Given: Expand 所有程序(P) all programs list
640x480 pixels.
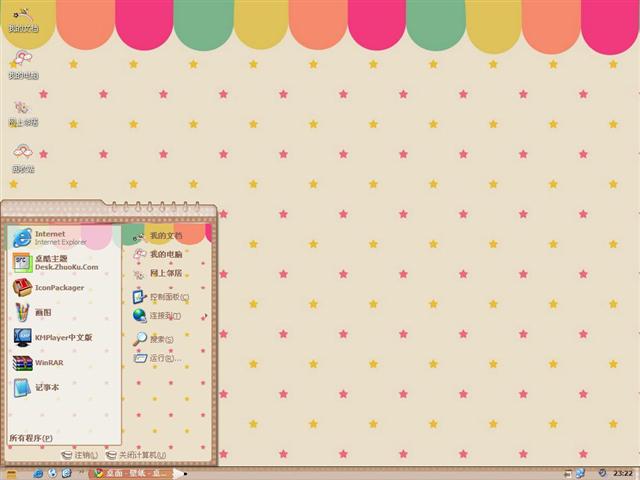Looking at the screenshot, I should tap(31, 438).
